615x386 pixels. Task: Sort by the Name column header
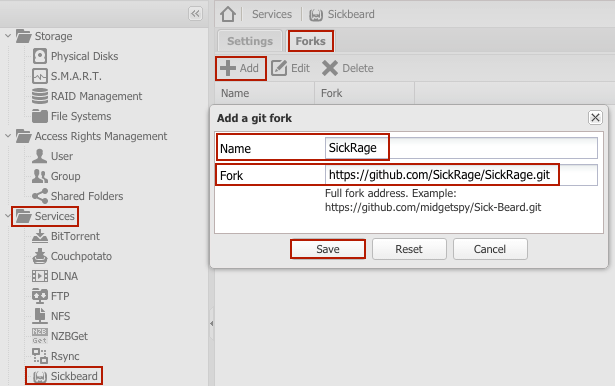pyautogui.click(x=265, y=93)
